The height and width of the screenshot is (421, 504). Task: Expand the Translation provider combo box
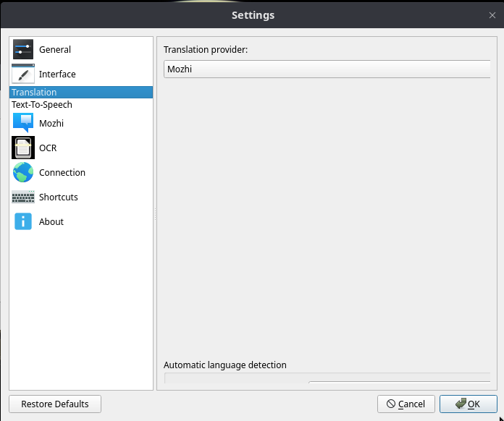(327, 69)
